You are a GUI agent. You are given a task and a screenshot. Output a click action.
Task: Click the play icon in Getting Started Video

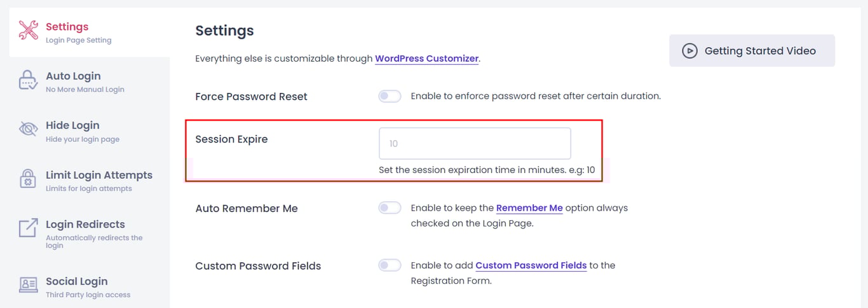tap(689, 51)
